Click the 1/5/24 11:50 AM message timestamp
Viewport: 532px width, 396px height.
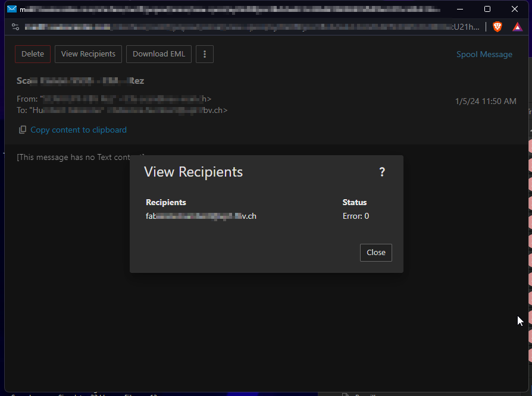click(x=486, y=101)
